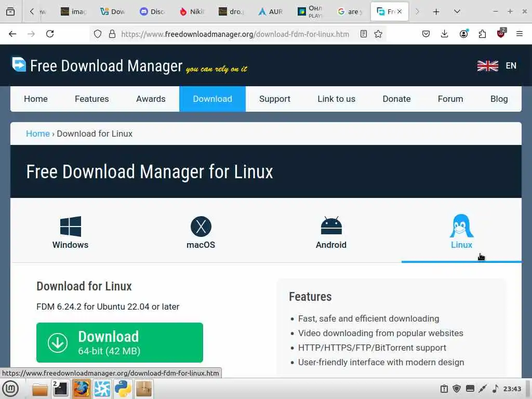Open the package box taskbar icon
The image size is (532, 399).
pyautogui.click(x=143, y=389)
